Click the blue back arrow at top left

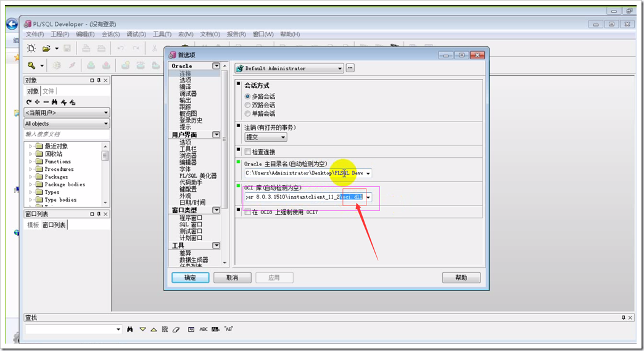pyautogui.click(x=12, y=24)
